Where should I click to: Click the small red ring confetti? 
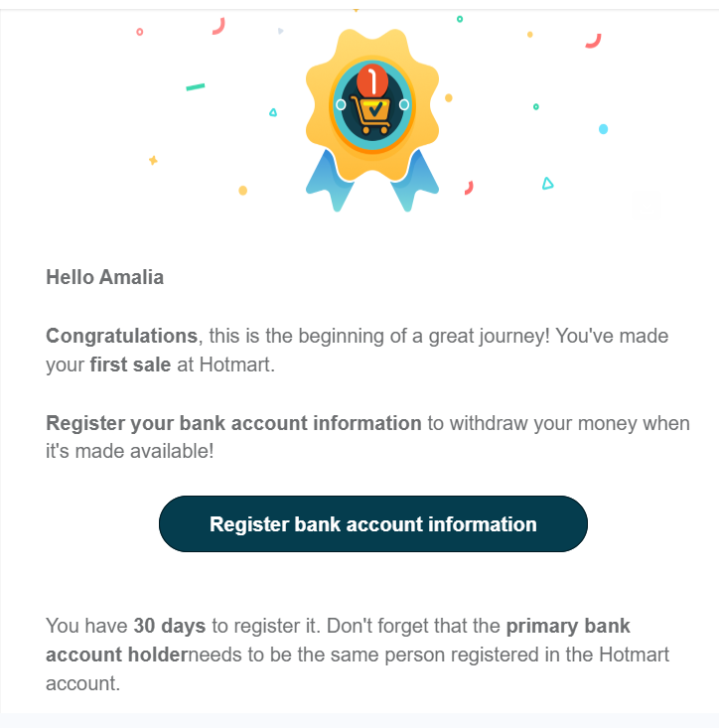[139, 32]
